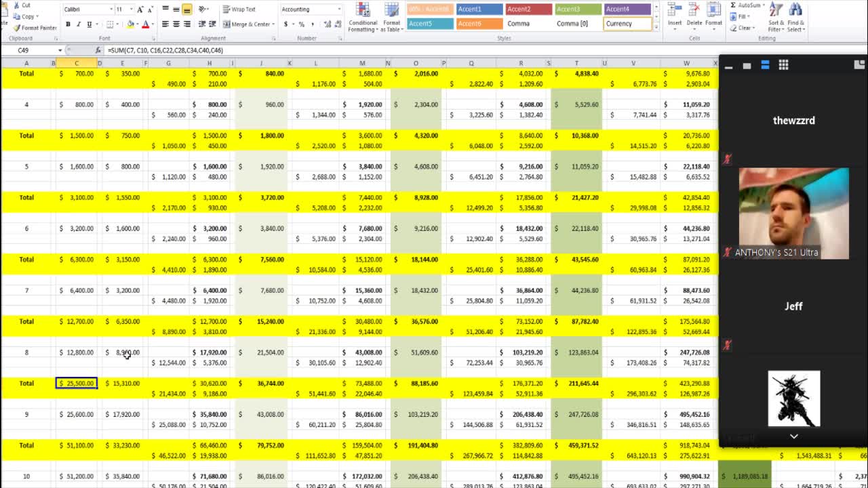Image resolution: width=868 pixels, height=488 pixels.
Task: Center text horizontally in the cell
Action: coord(176,24)
